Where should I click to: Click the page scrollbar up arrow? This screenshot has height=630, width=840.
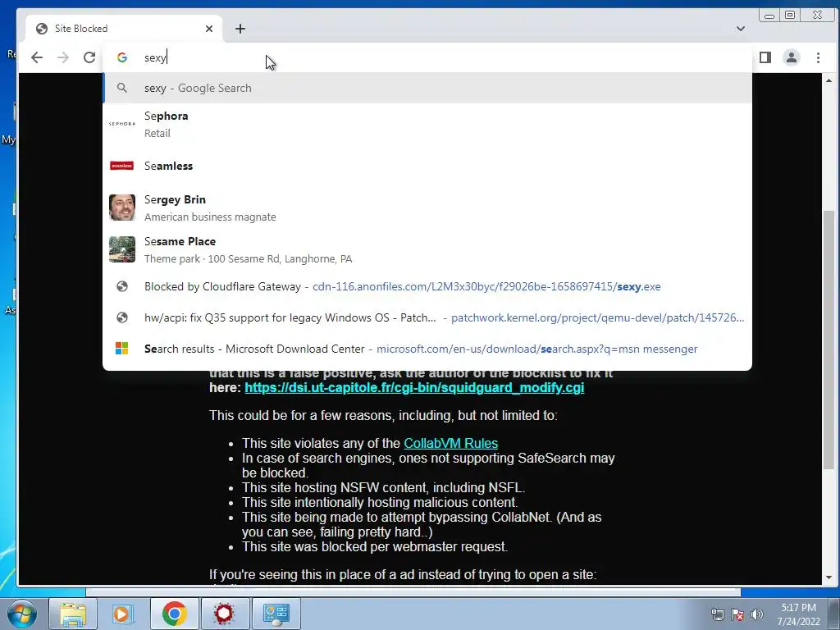click(829, 80)
